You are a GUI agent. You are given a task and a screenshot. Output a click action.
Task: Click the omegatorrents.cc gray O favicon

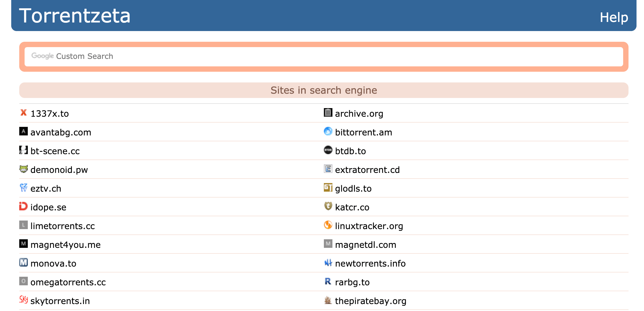click(x=24, y=281)
